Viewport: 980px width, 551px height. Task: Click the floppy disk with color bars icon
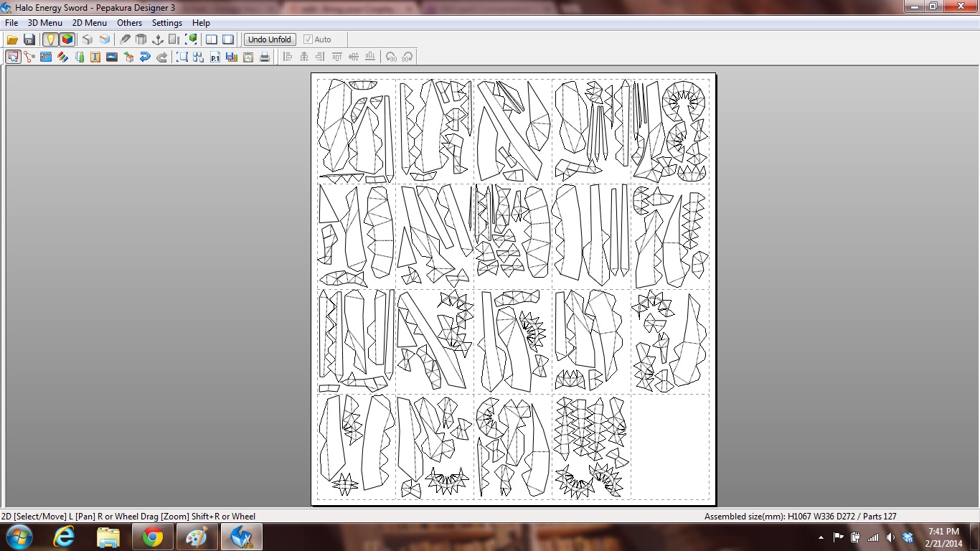(x=232, y=57)
